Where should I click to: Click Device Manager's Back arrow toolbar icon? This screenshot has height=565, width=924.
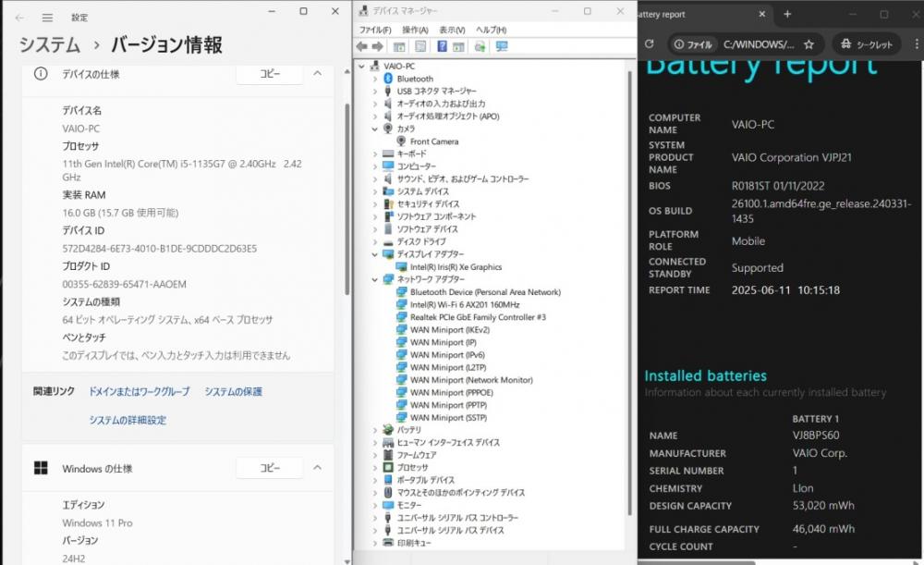pos(362,46)
